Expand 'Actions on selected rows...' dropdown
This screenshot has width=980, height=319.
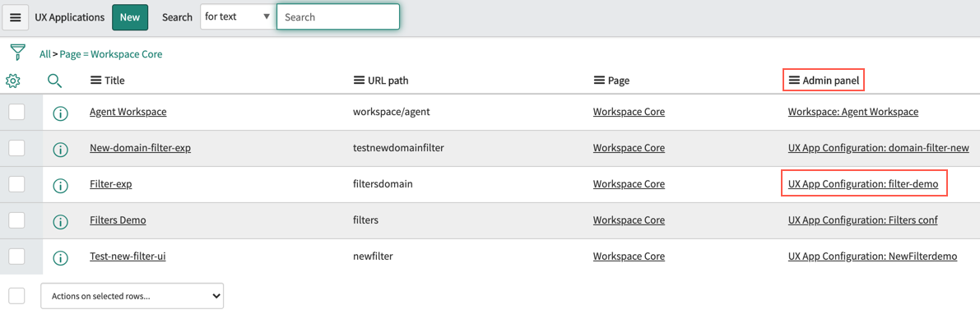click(132, 297)
